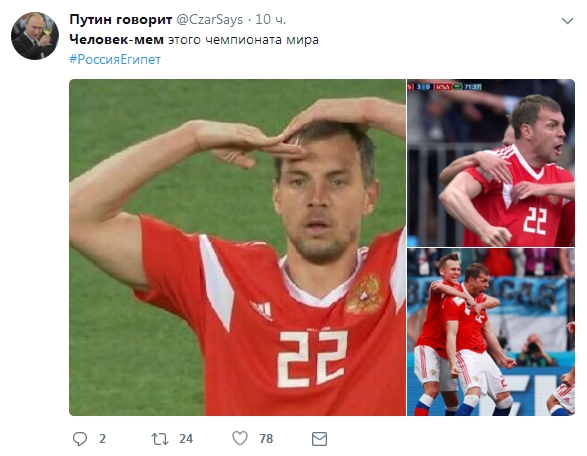Expand the tweet options chevron menu
The image size is (587, 456).
(568, 21)
